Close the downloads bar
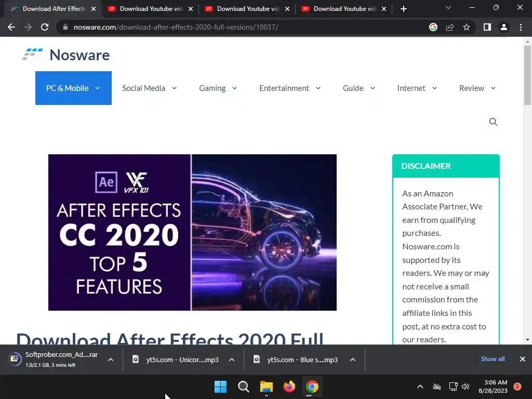Image resolution: width=532 pixels, height=399 pixels. coord(523,359)
